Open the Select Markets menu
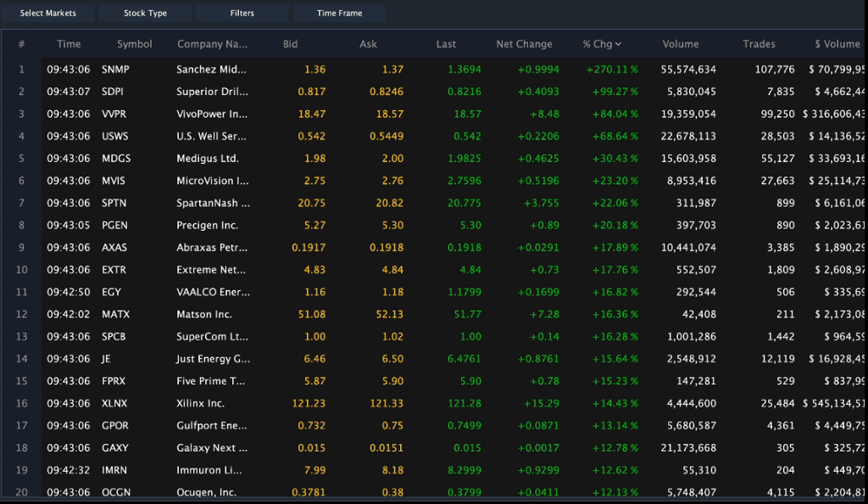The image size is (868, 504). [48, 13]
